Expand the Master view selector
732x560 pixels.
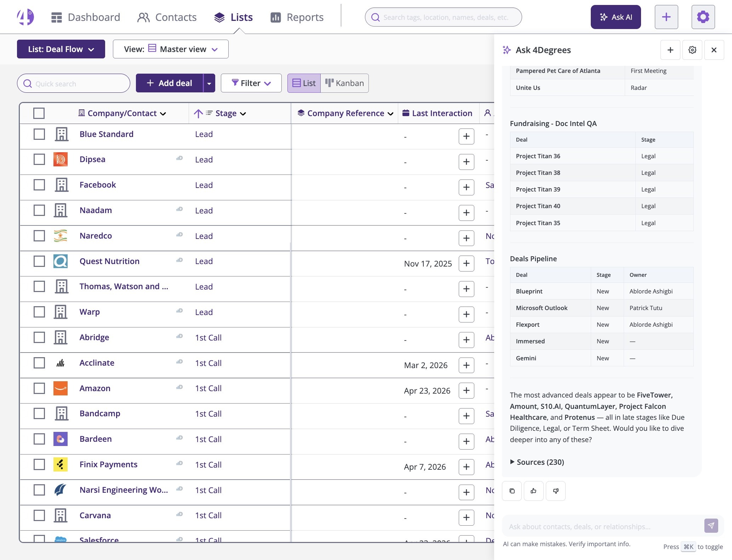point(171,49)
